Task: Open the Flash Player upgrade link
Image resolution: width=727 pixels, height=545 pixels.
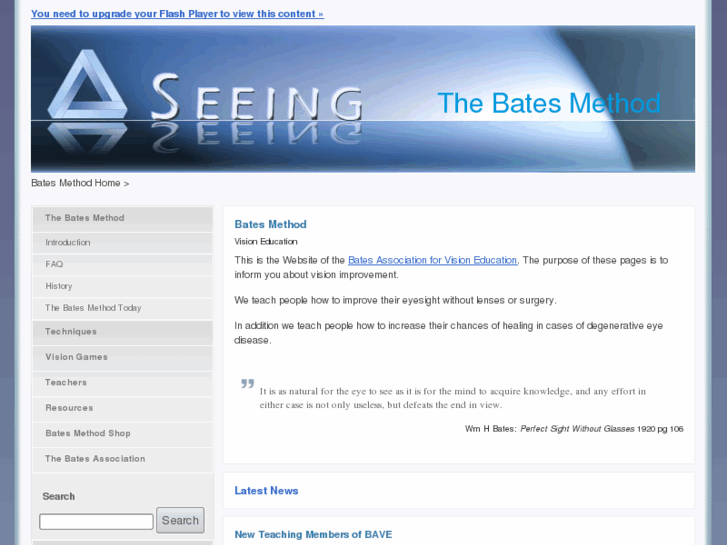Action: (178, 14)
